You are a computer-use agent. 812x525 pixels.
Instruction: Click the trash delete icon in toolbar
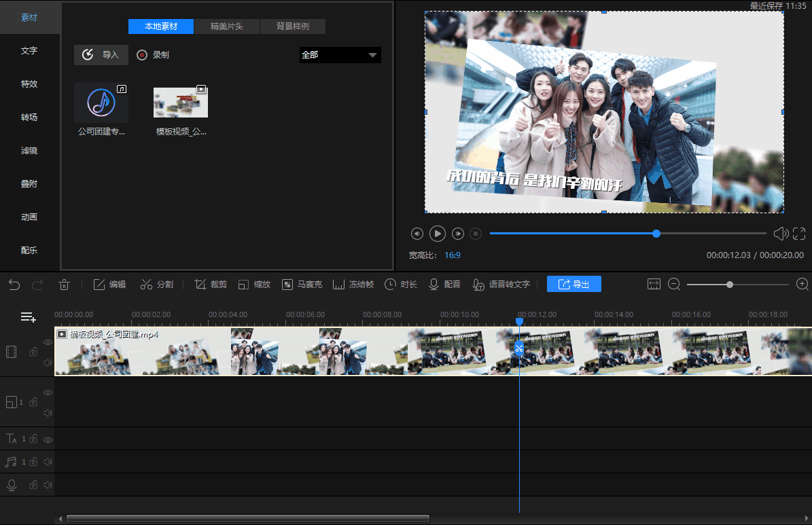pyautogui.click(x=64, y=285)
